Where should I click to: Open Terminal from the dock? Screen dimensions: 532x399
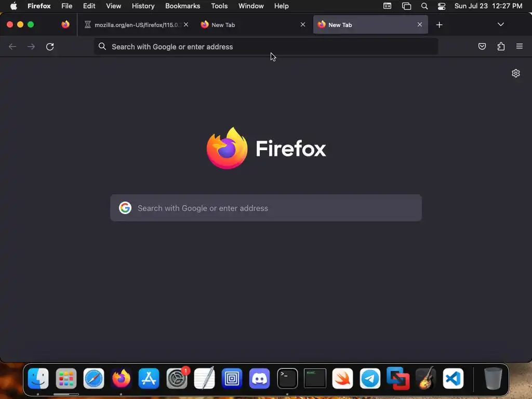(x=287, y=378)
